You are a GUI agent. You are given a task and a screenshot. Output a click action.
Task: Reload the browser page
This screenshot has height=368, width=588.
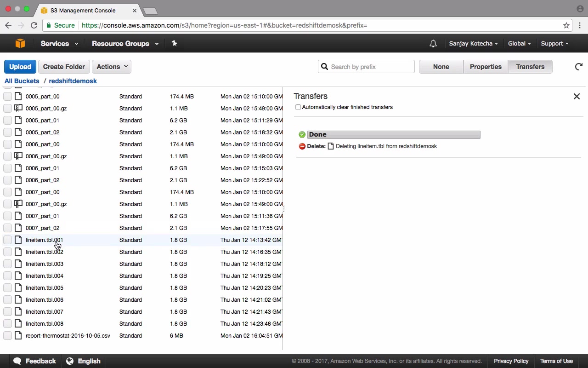coord(34,25)
